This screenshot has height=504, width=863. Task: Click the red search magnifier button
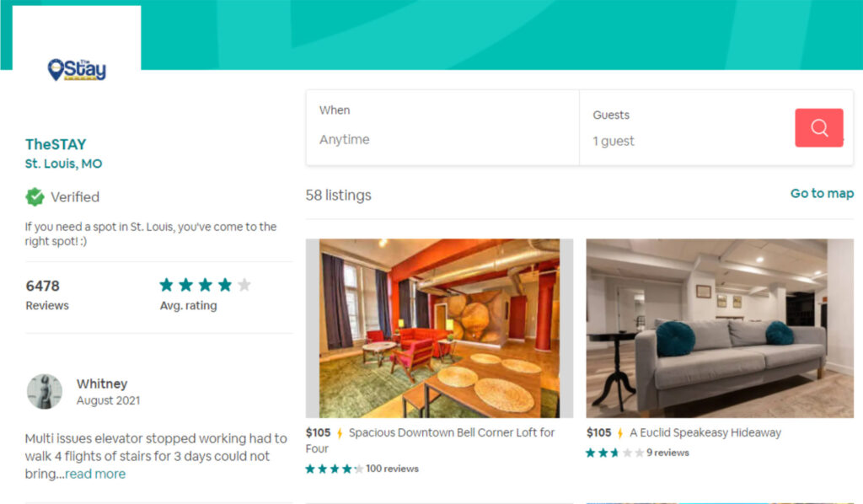pyautogui.click(x=818, y=127)
